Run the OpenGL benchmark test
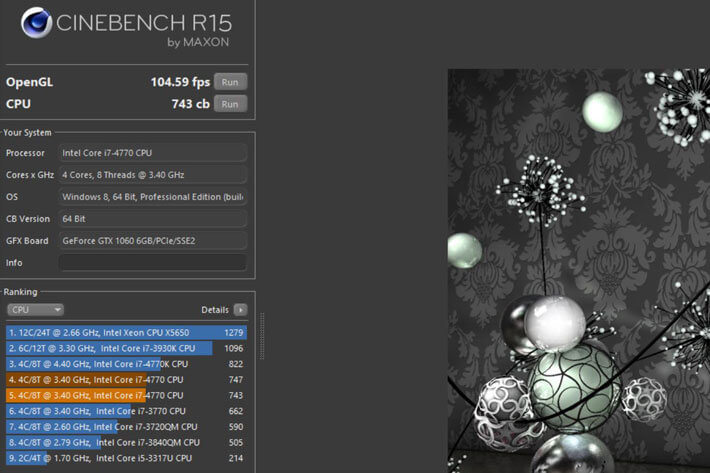Viewport: 710px width, 473px height. coord(229,82)
